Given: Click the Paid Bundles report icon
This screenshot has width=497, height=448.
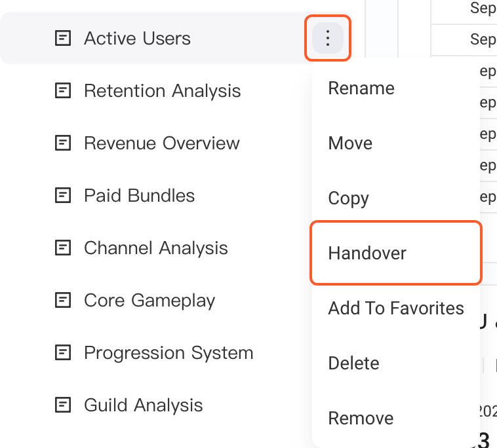Looking at the screenshot, I should 63,195.
